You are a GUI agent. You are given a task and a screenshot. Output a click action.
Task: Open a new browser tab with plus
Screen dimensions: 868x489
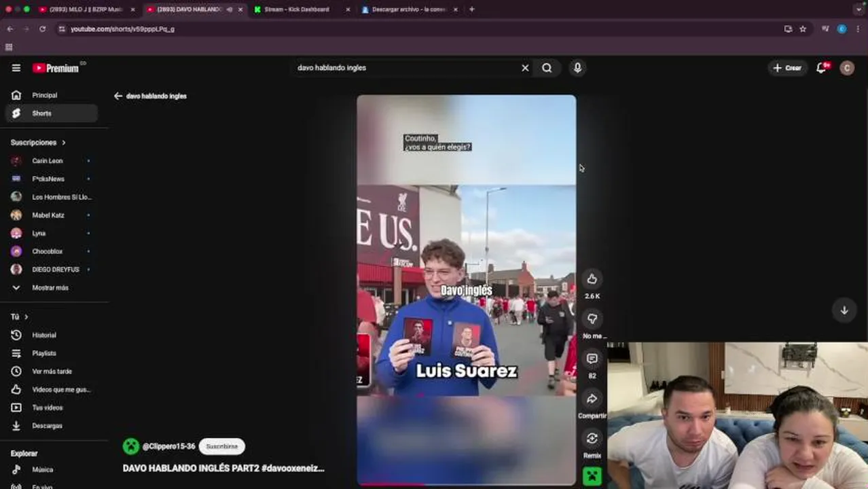pyautogui.click(x=472, y=10)
